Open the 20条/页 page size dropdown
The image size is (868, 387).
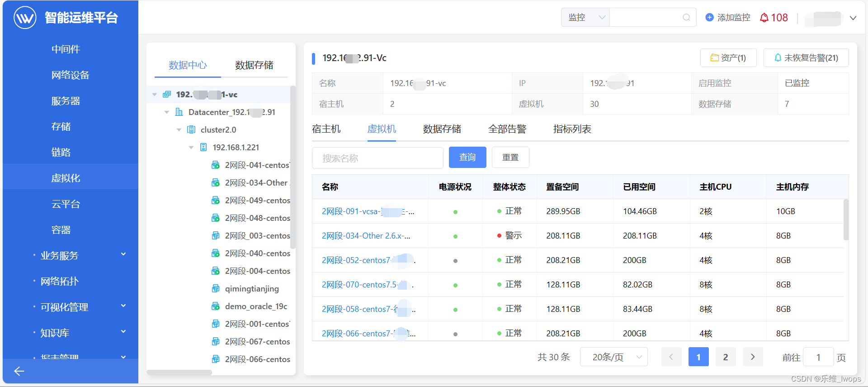click(x=614, y=357)
